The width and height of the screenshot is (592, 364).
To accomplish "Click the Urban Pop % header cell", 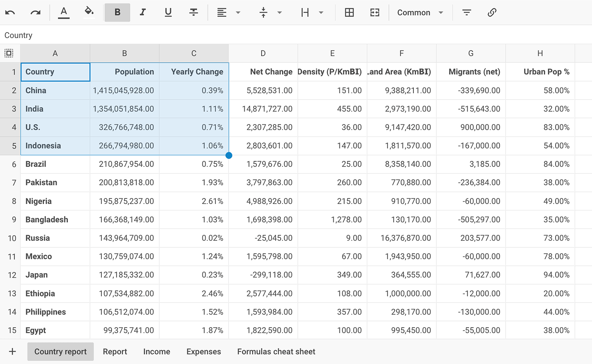I will [x=540, y=72].
